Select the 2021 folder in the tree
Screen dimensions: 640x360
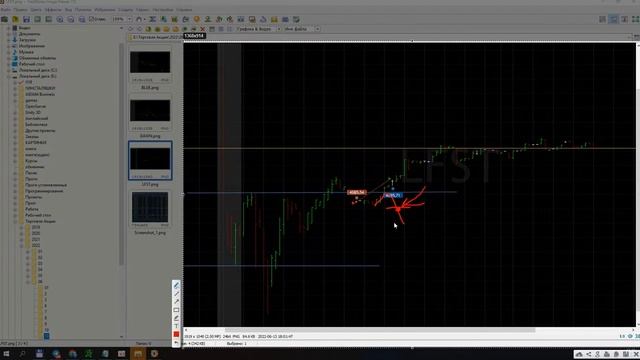pos(36,240)
